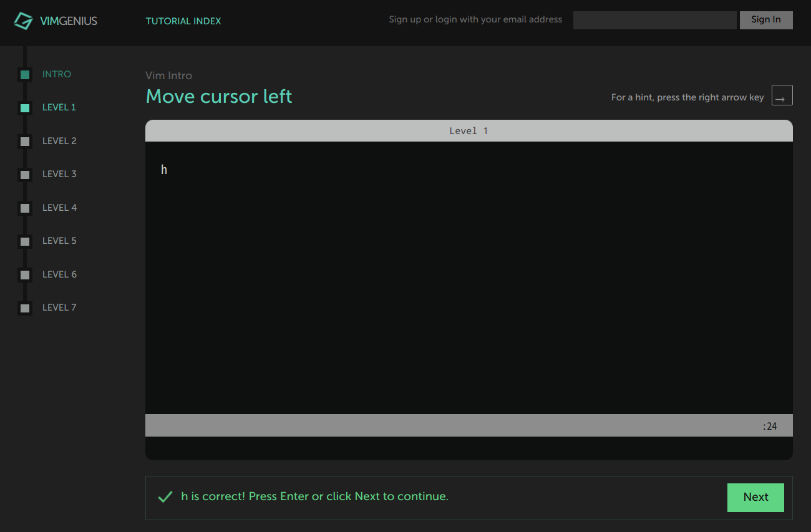Click the LEVEL 4 progress square
This screenshot has height=532, width=811.
pos(25,208)
